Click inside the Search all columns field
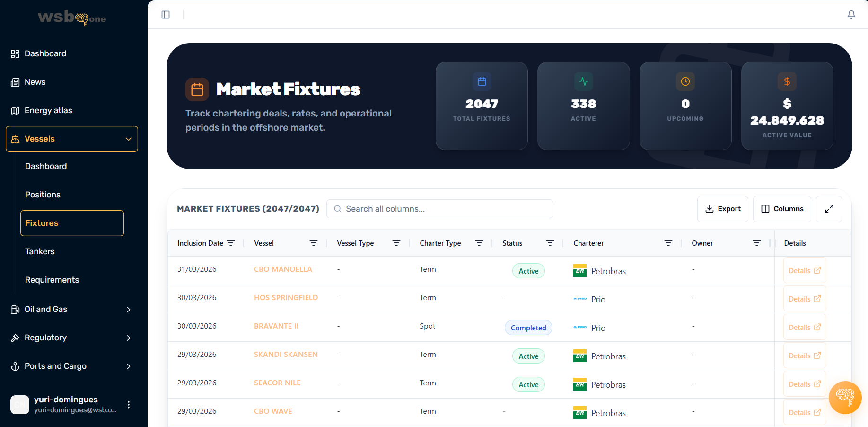868x427 pixels. pos(440,209)
